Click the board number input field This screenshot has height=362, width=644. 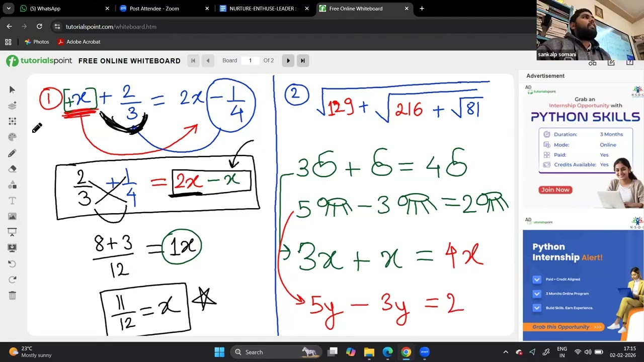click(x=250, y=61)
